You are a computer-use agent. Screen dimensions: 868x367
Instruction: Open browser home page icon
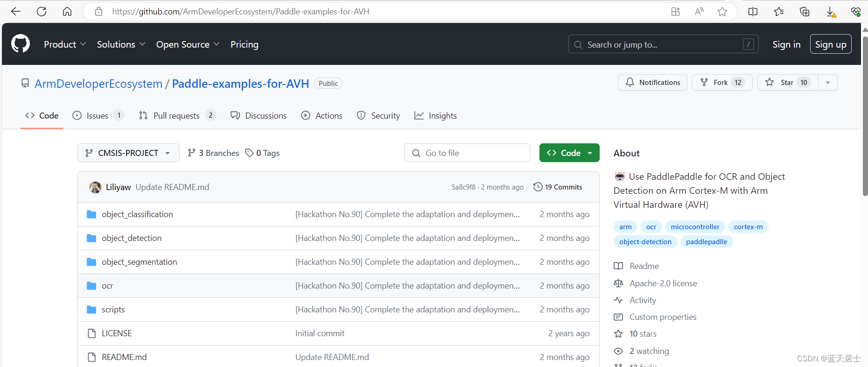point(67,12)
